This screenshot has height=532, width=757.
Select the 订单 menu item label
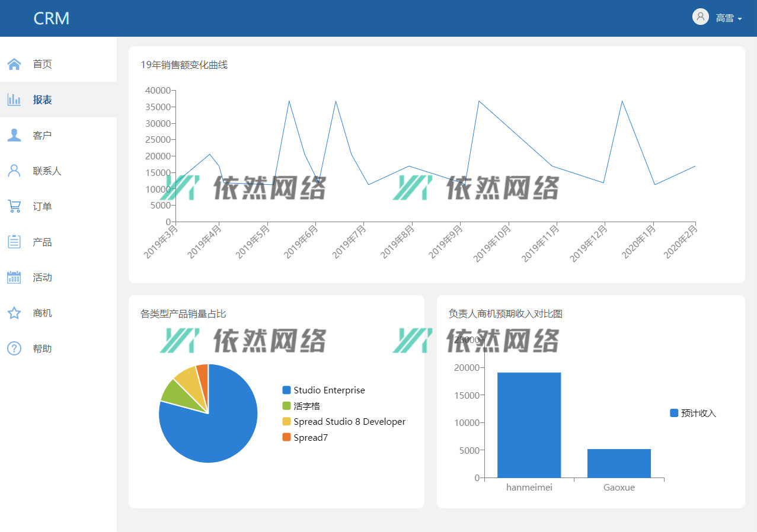coord(42,207)
